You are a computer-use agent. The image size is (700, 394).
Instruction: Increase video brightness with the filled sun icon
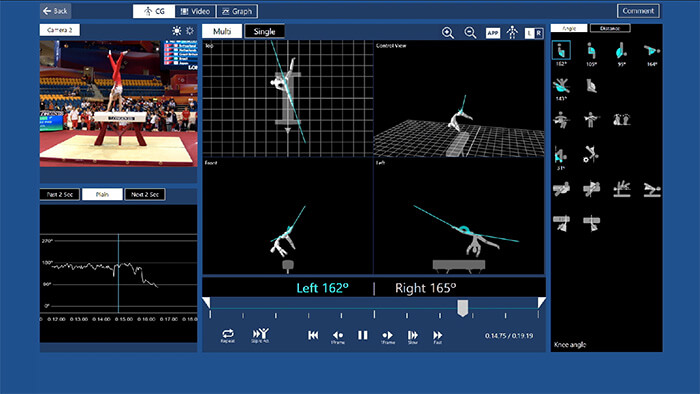[177, 31]
